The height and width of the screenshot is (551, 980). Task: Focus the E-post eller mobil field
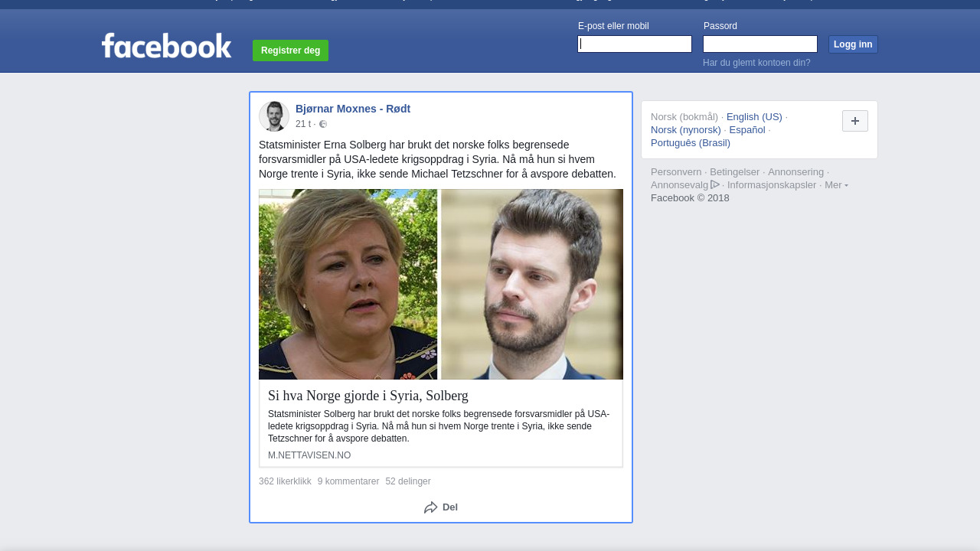coord(635,44)
